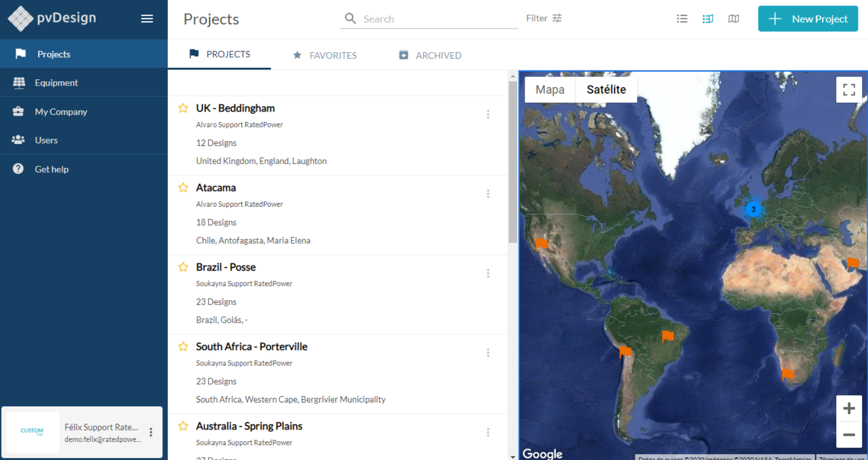Switch to list and map view
The image size is (868, 460).
[708, 19]
